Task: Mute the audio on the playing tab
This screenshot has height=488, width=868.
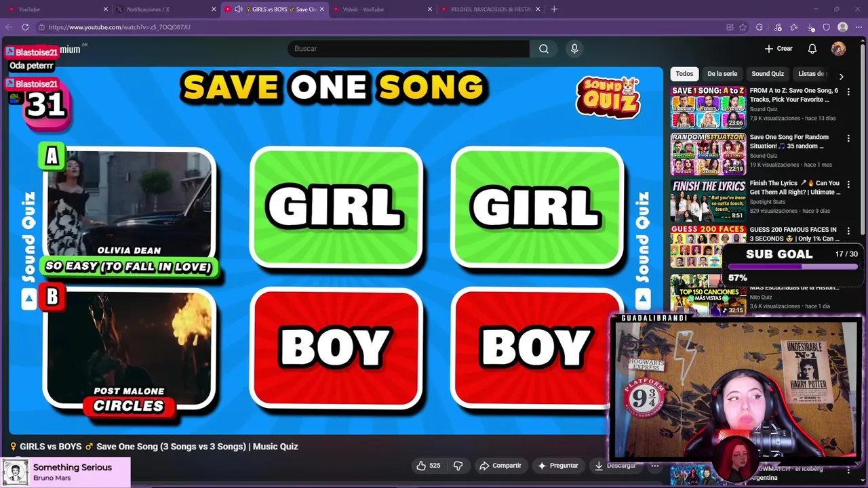Action: (x=239, y=9)
